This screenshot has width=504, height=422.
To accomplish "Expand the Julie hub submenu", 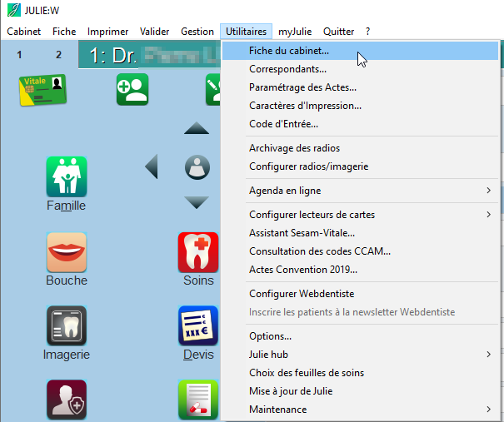I will point(360,355).
